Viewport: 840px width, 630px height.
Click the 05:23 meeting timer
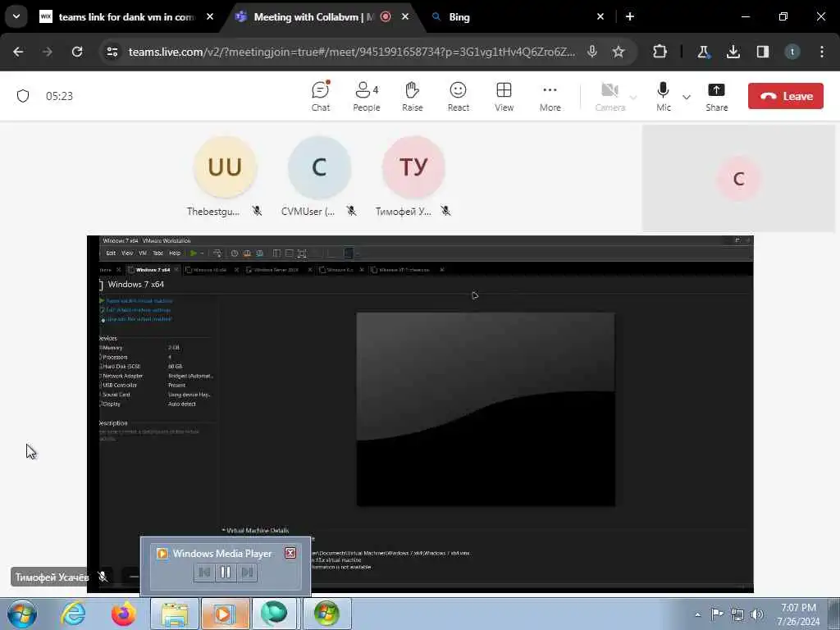coord(59,96)
